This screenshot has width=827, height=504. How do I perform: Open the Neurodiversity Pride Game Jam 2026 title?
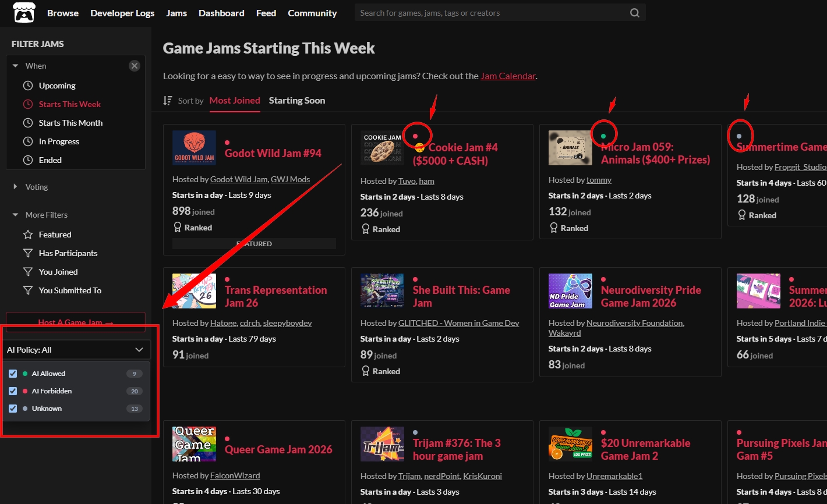point(651,296)
